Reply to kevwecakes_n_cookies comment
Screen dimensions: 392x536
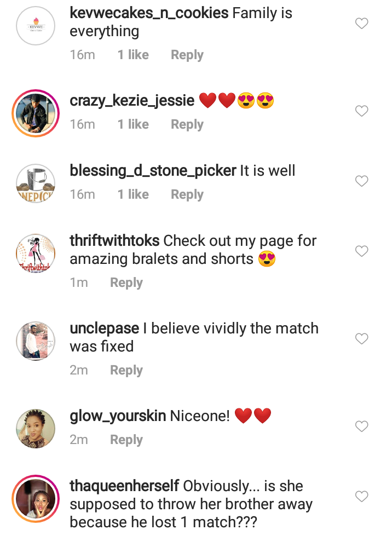point(187,55)
